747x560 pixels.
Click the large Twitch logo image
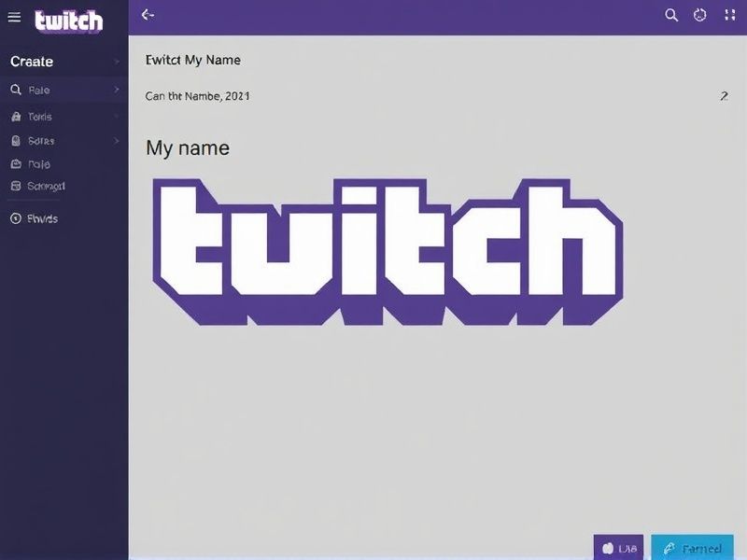point(388,252)
